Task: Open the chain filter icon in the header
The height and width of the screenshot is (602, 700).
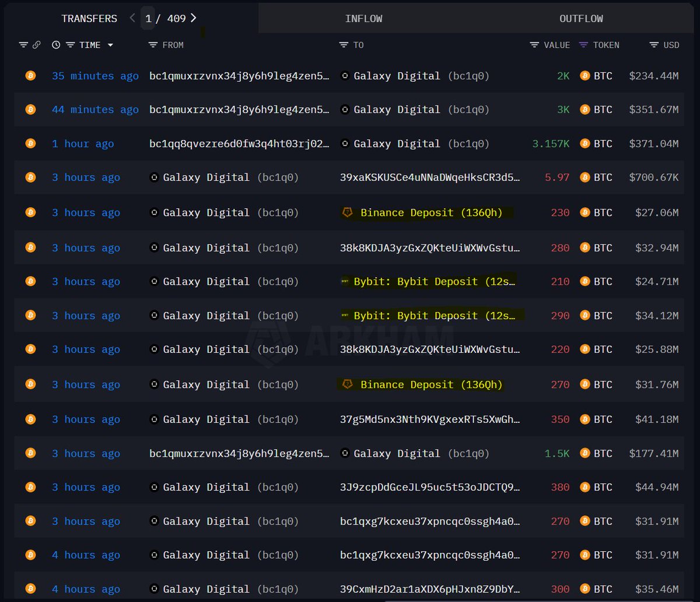Action: [x=23, y=45]
